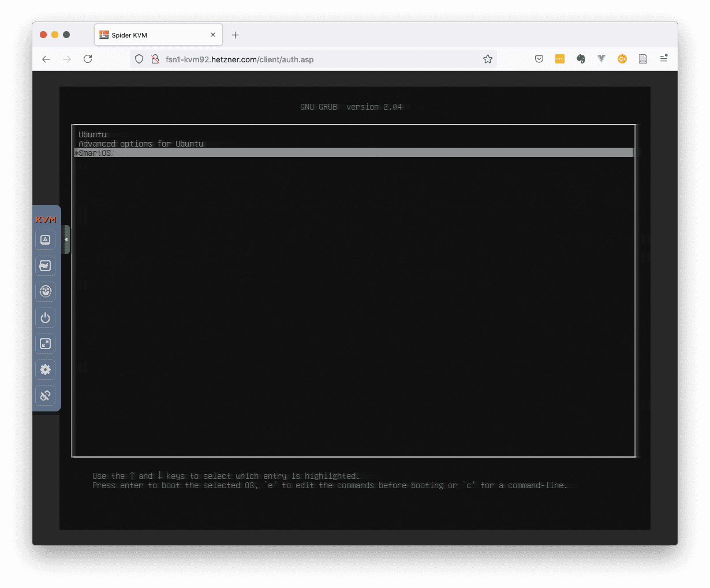This screenshot has height=588, width=710.
Task: Select the Ubuntu GRUB entry
Action: [353, 134]
